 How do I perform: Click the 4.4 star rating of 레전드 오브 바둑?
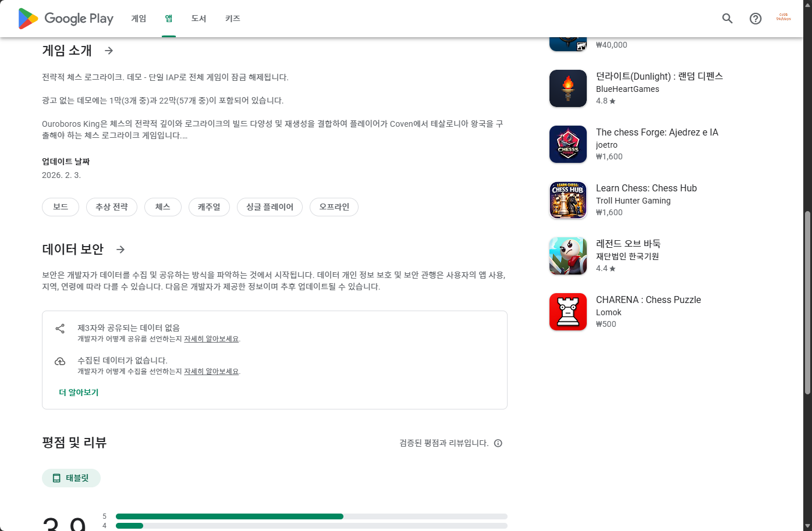[606, 268]
